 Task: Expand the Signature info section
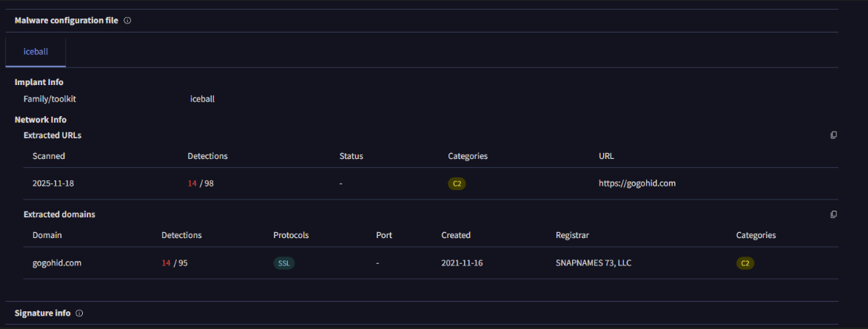click(42, 313)
